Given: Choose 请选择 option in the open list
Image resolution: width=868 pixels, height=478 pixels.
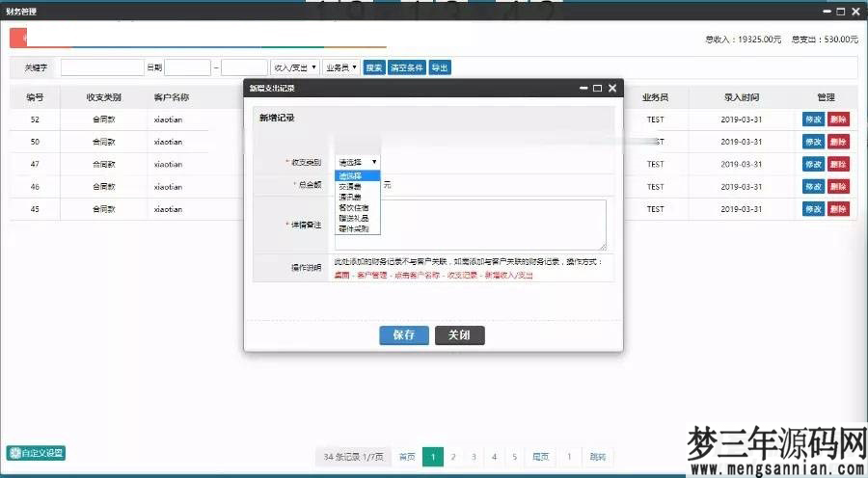Looking at the screenshot, I should [358, 176].
